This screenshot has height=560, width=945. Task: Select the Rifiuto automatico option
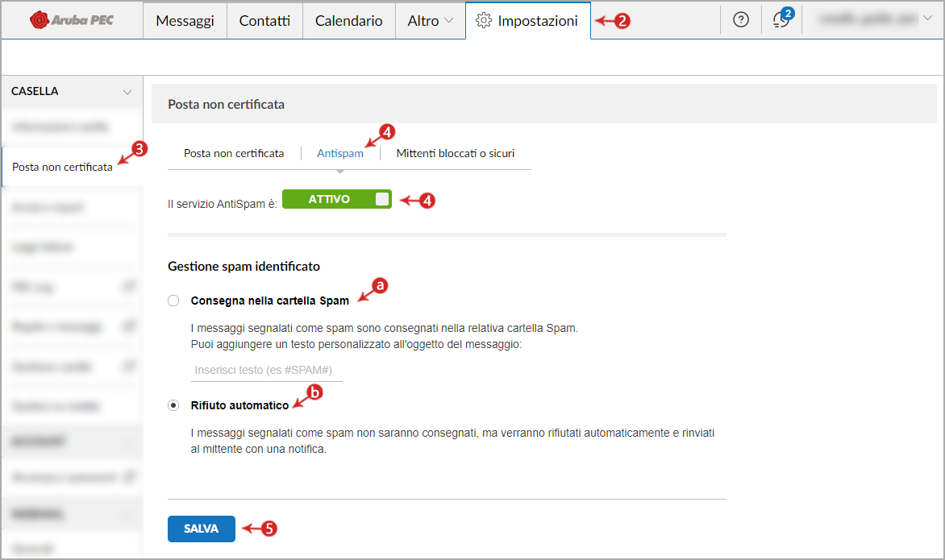[173, 404]
